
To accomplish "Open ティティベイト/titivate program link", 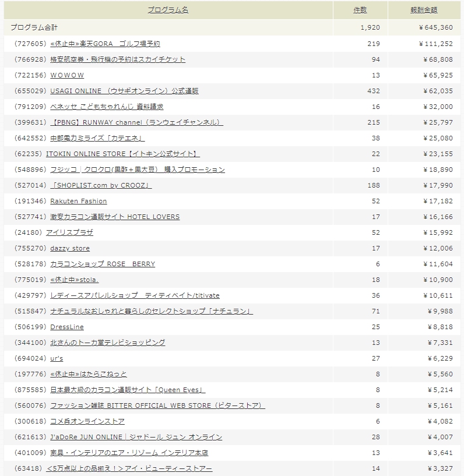I will tap(135, 295).
